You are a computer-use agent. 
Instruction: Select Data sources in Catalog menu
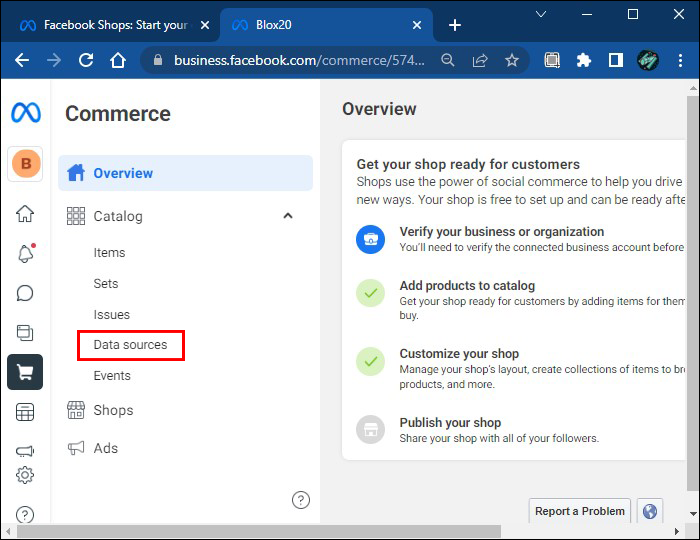click(130, 345)
